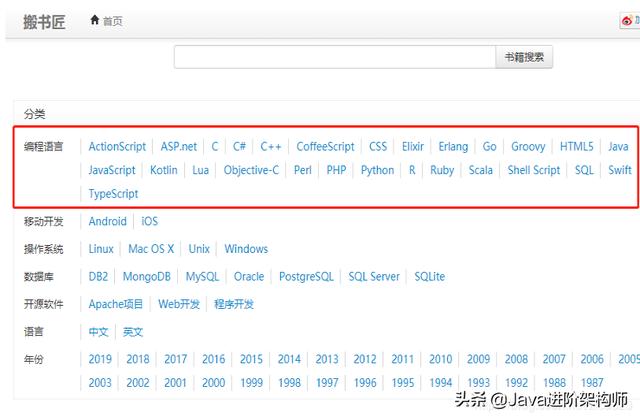640x420 pixels.
Task: Filter books by 中文 language
Action: 98,332
